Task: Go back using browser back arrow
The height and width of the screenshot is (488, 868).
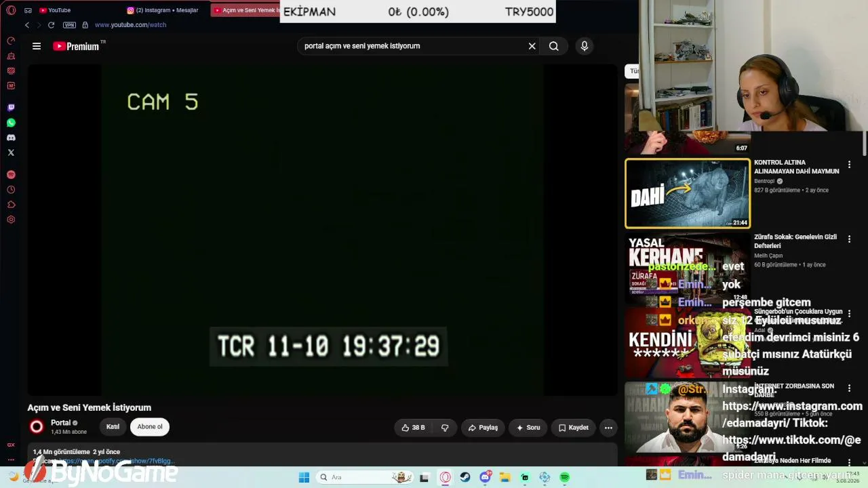Action: (x=27, y=25)
